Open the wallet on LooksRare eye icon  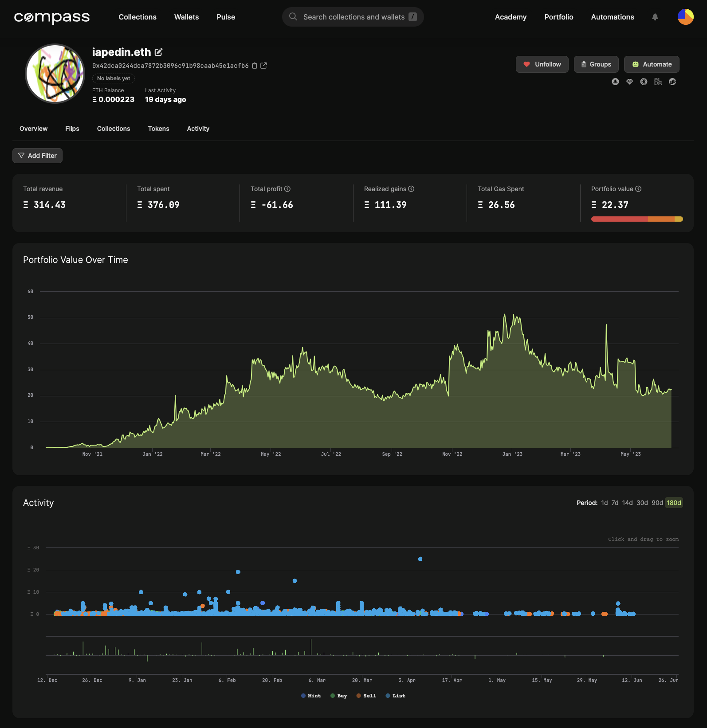tap(629, 82)
